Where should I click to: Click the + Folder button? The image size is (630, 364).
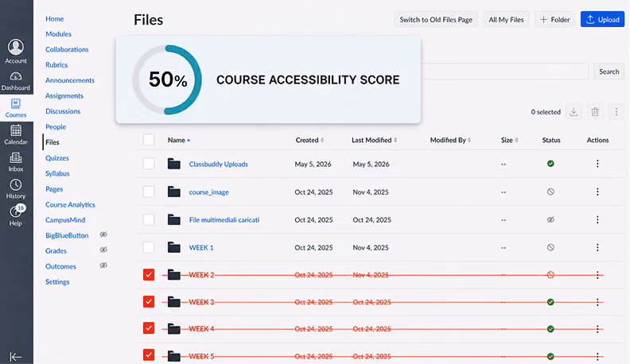[x=555, y=20]
